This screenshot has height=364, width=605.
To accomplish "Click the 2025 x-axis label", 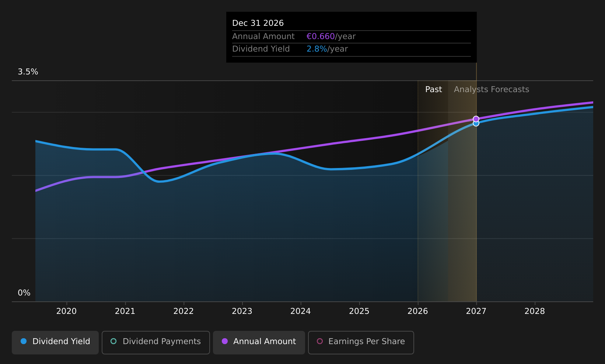I will click(359, 311).
